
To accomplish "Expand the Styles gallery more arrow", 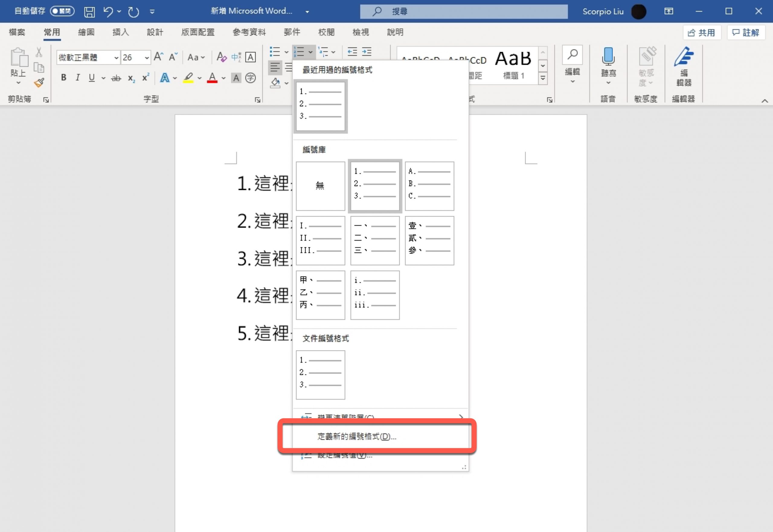I will [x=543, y=78].
